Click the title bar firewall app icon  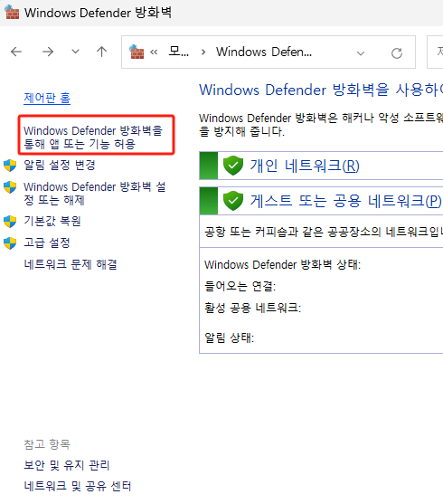[12, 12]
